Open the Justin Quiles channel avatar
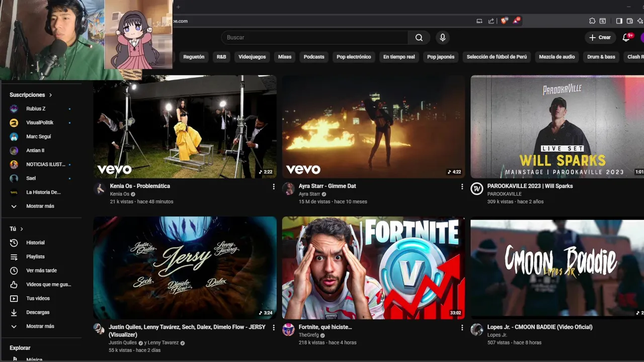This screenshot has width=644, height=362. (x=100, y=329)
